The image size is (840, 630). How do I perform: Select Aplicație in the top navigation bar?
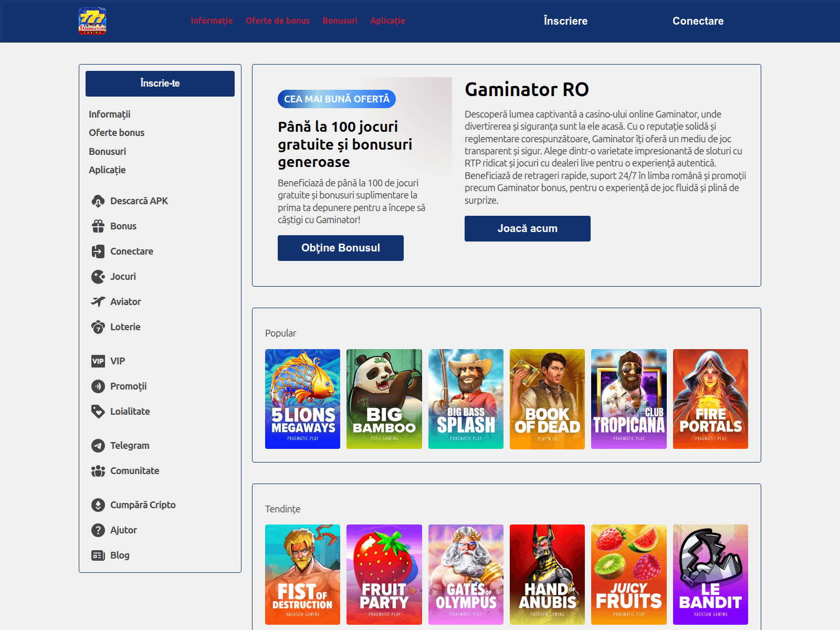[387, 20]
